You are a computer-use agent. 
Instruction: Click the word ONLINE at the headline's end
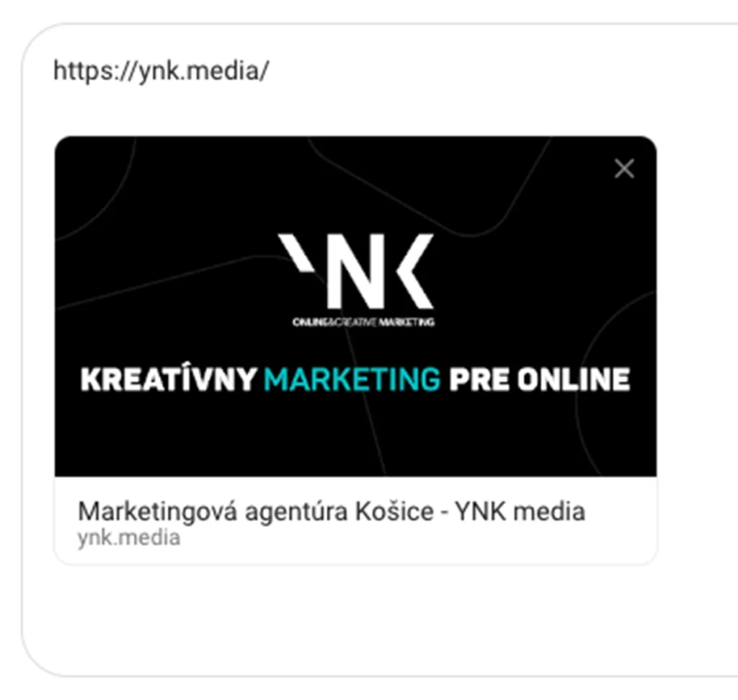click(574, 379)
